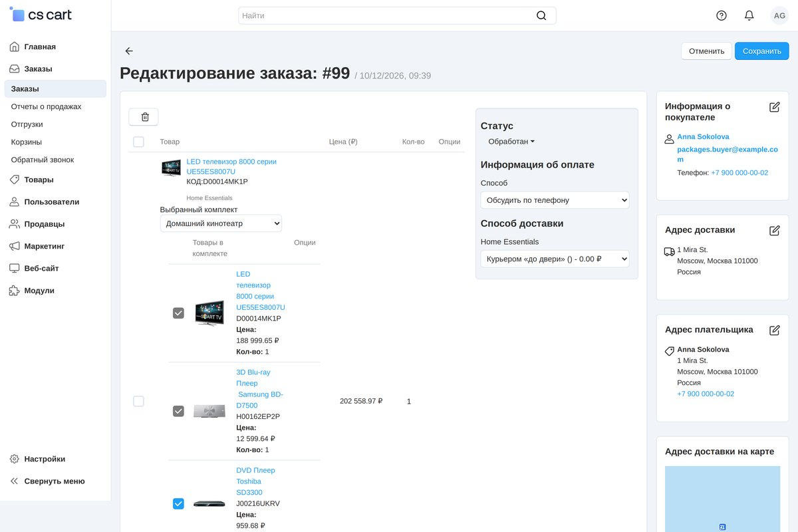Click the Модули puzzle icon

click(15, 291)
